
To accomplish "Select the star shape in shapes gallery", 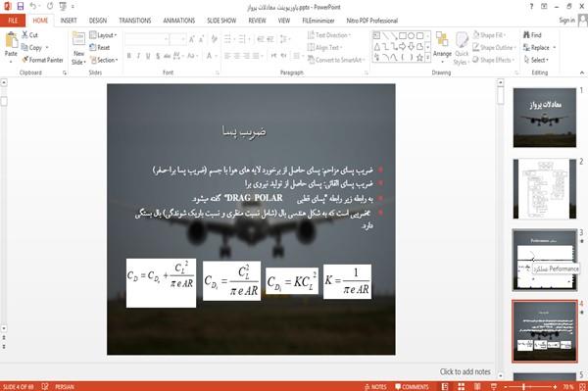I will coord(420,58).
